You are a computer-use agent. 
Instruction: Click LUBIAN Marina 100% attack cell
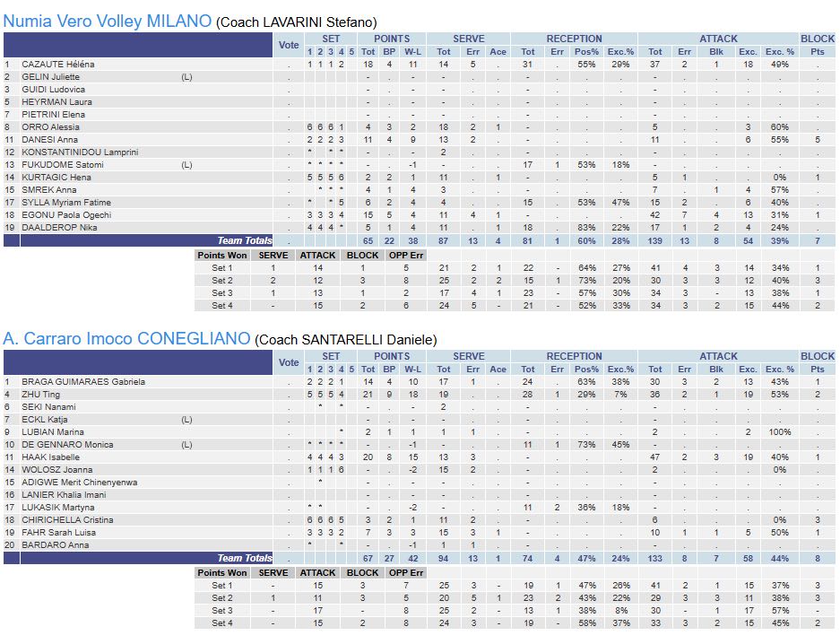780,432
